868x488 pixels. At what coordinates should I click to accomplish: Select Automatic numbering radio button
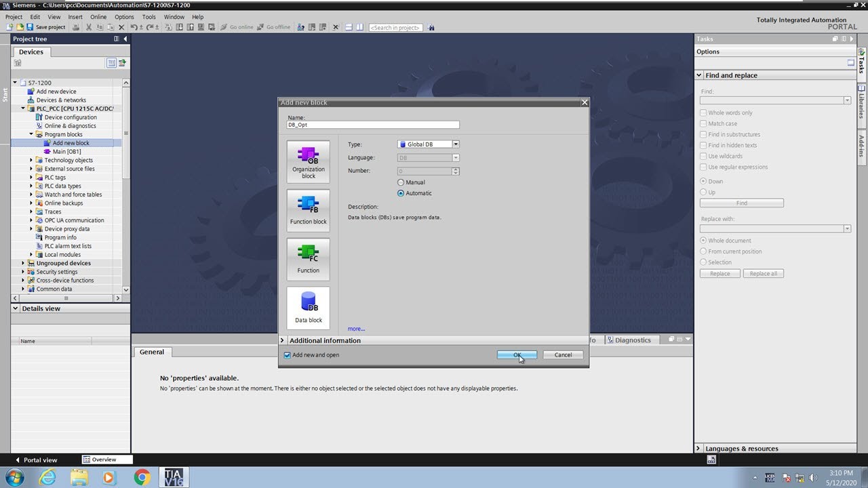click(401, 193)
